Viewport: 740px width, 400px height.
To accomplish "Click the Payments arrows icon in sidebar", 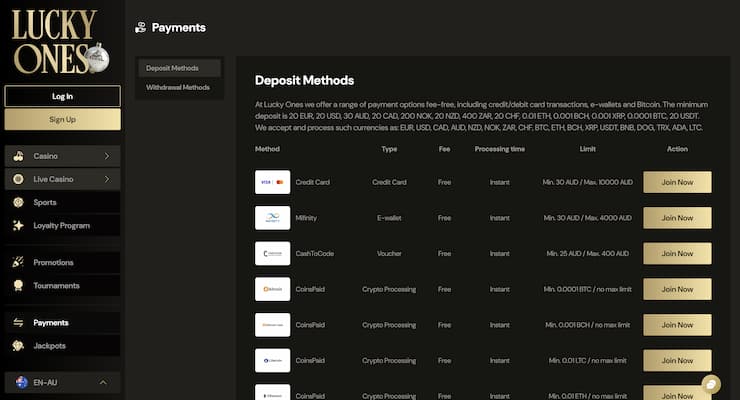I will [18, 323].
